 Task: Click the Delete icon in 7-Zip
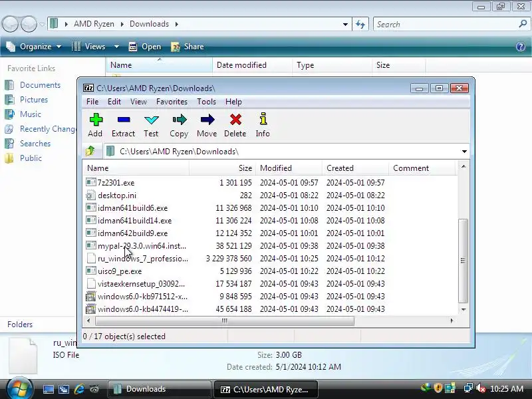[x=235, y=120]
